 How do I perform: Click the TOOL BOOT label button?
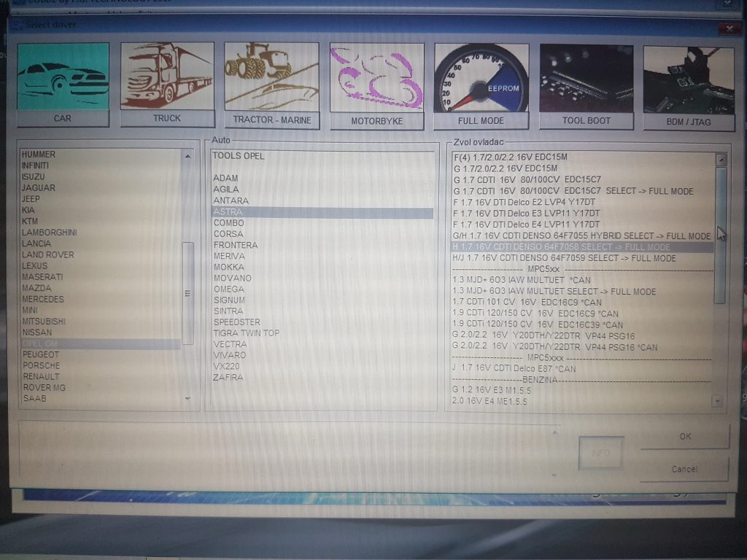[587, 121]
